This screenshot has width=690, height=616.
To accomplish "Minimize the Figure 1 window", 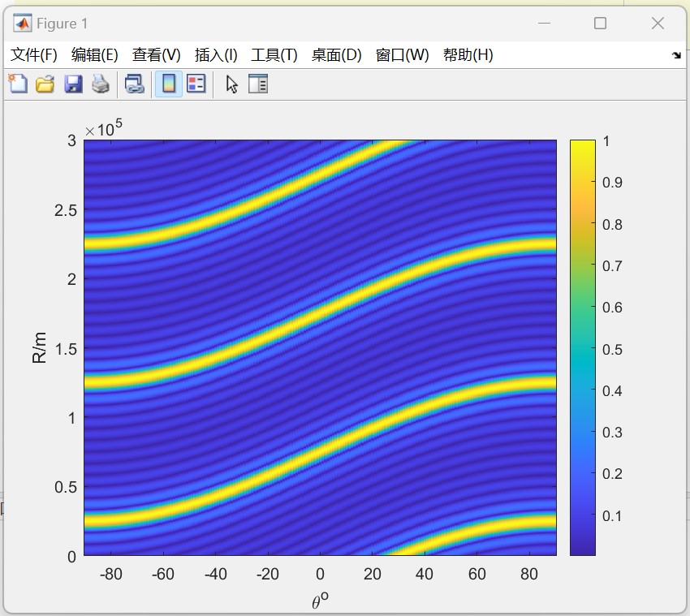I will [545, 23].
